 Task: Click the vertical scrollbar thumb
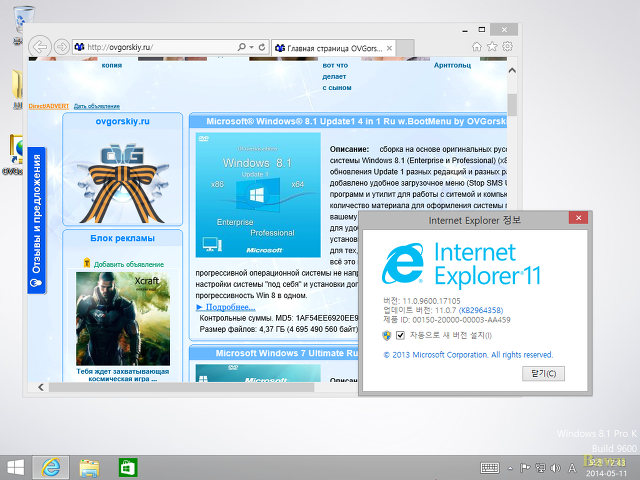pos(512,105)
